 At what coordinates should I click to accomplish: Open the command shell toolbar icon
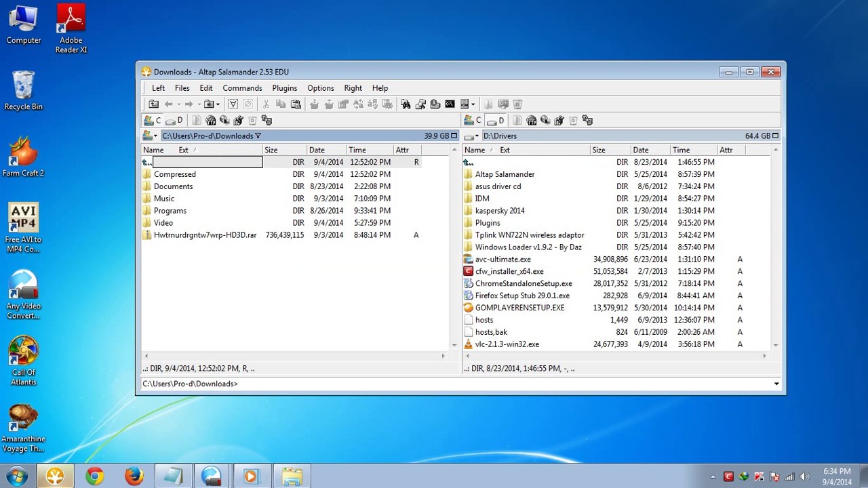pos(450,104)
